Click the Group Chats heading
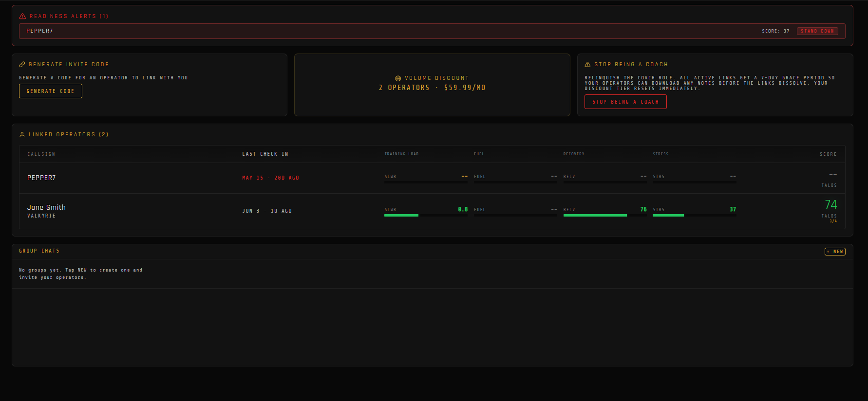 pos(39,251)
